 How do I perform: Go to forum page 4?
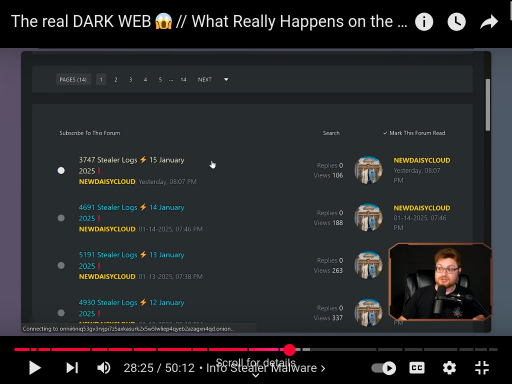pyautogui.click(x=145, y=80)
